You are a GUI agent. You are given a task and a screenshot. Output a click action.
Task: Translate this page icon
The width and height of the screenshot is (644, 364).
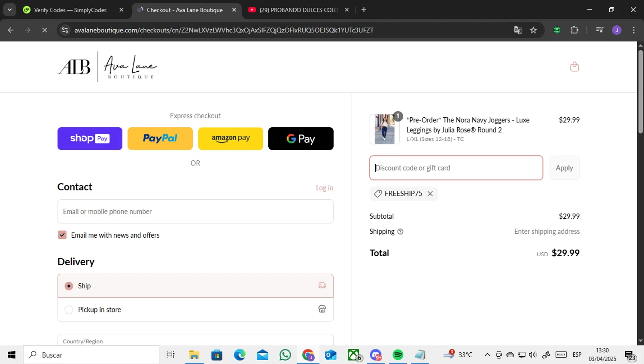518,30
